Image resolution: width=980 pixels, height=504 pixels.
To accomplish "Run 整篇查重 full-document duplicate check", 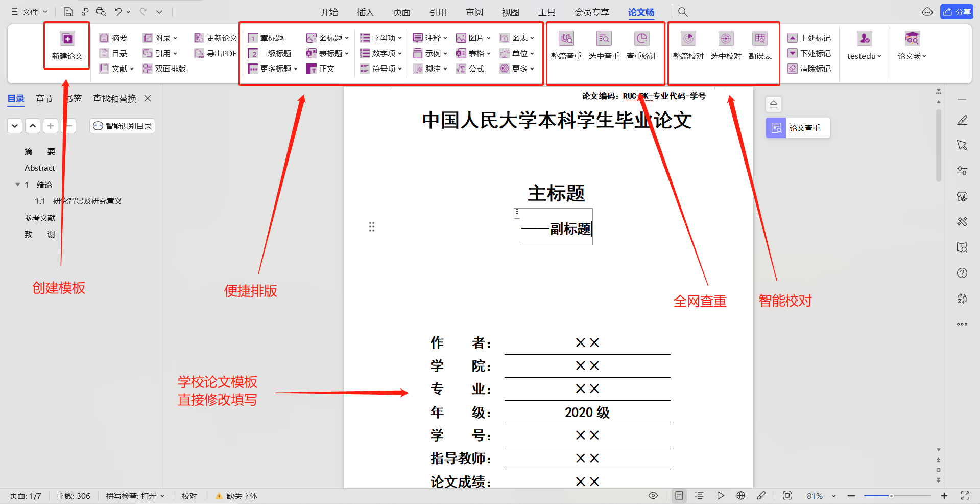I will tap(566, 45).
